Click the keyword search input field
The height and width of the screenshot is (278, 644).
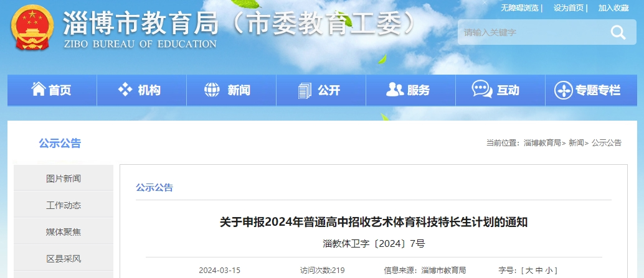(529, 32)
